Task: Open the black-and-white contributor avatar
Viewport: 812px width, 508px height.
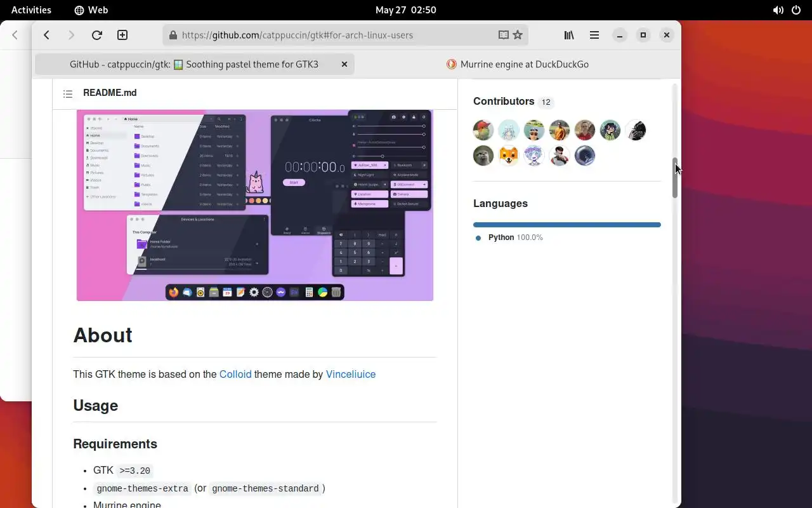Action: pos(636,130)
